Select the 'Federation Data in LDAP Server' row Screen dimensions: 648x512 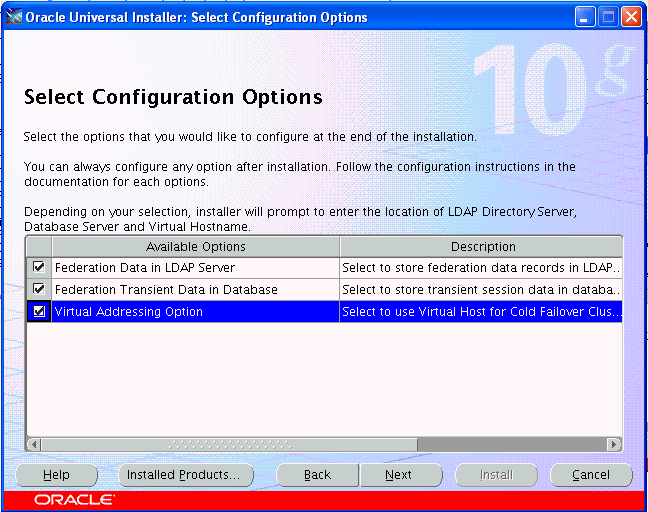tap(324, 268)
